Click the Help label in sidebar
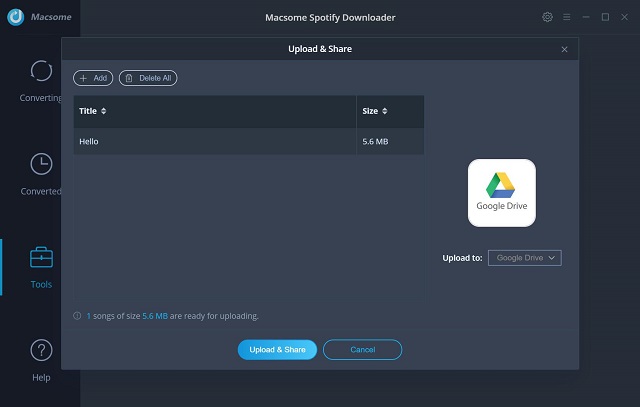Viewport: 640px width, 407px height. (41, 378)
